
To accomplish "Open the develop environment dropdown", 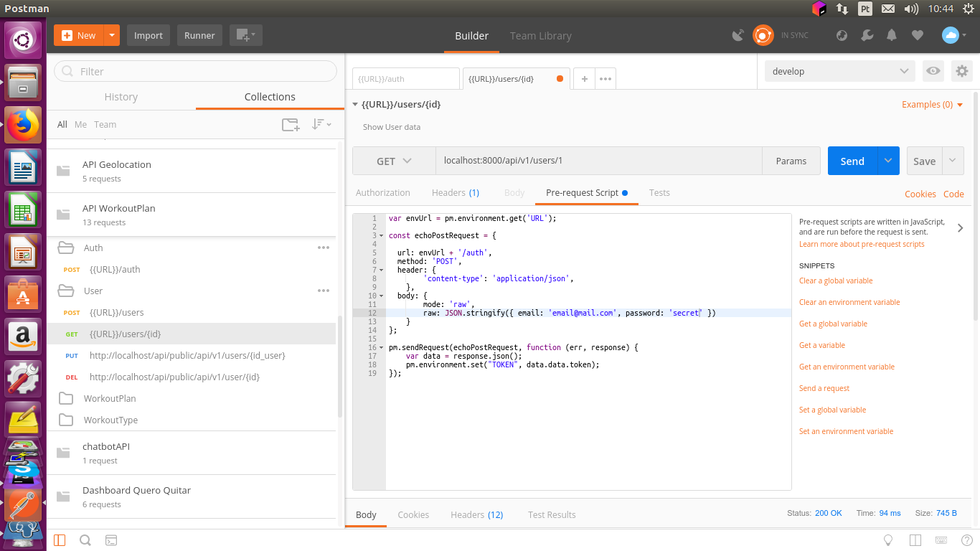I will [840, 71].
